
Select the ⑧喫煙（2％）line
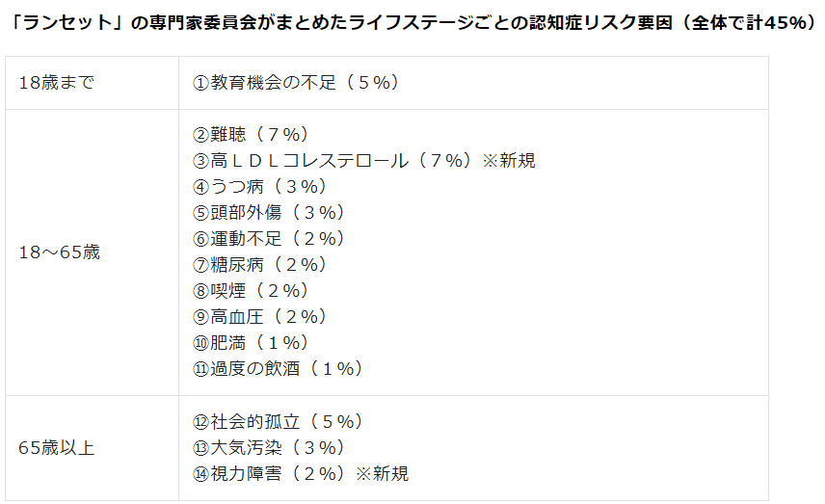click(251, 291)
